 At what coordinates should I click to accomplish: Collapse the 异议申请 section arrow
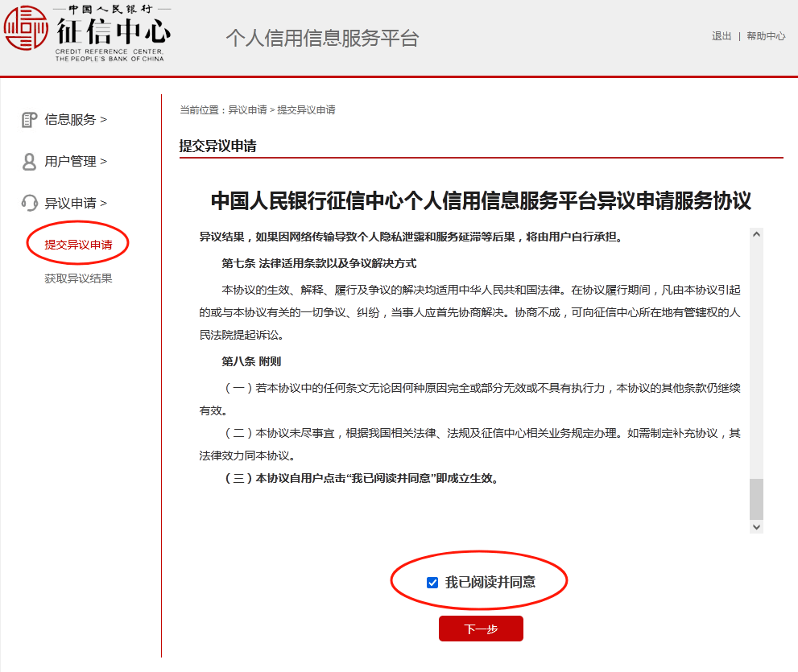tap(101, 203)
